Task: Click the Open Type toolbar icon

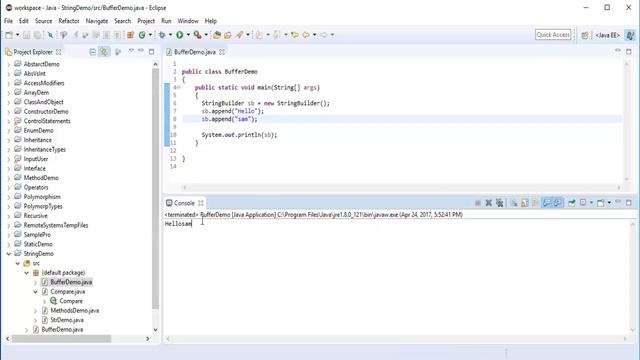Action: click(x=217, y=35)
